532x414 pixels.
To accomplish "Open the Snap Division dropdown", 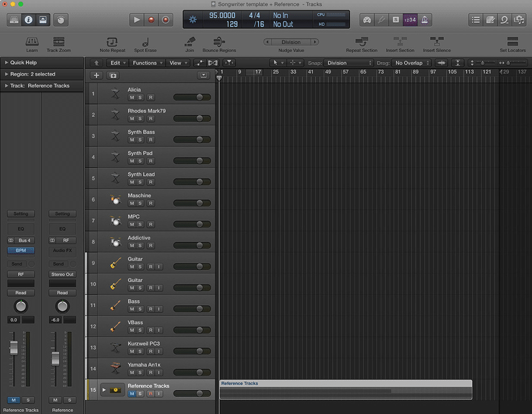I will tap(348, 63).
